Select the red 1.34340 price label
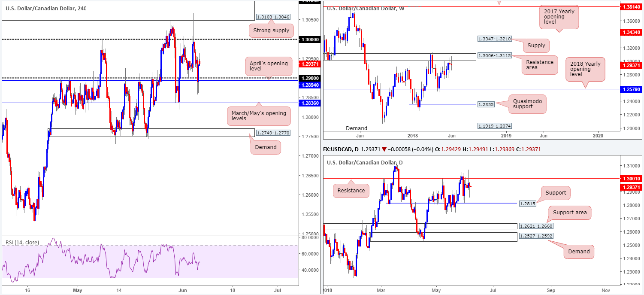The height and width of the screenshot is (295, 644). point(632,32)
